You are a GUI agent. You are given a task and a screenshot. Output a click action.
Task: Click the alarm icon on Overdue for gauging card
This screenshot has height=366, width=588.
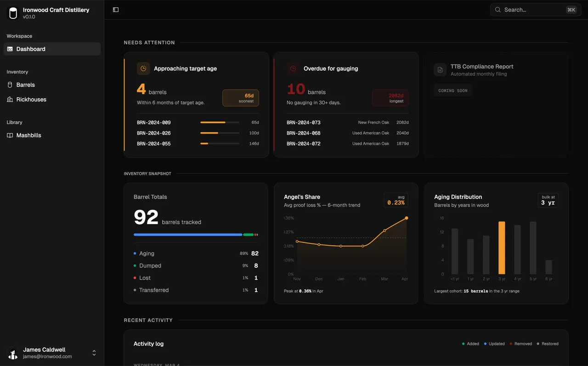tap(293, 68)
